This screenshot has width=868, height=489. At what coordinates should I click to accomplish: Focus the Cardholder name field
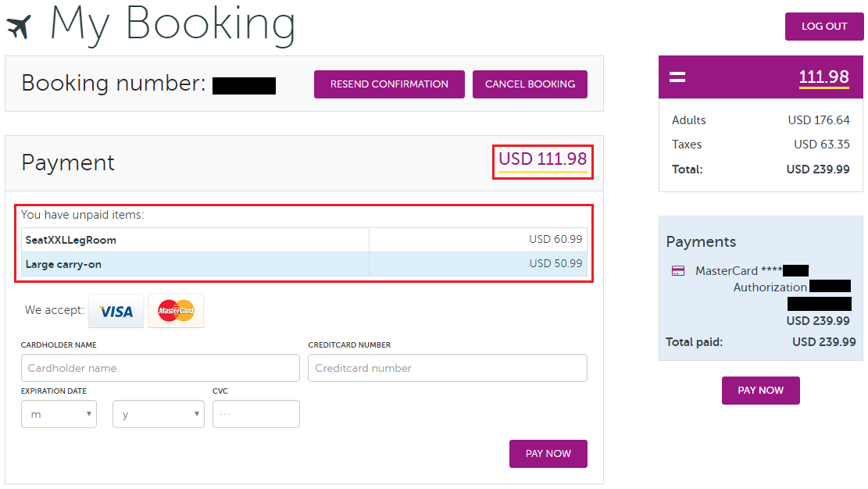click(x=160, y=368)
